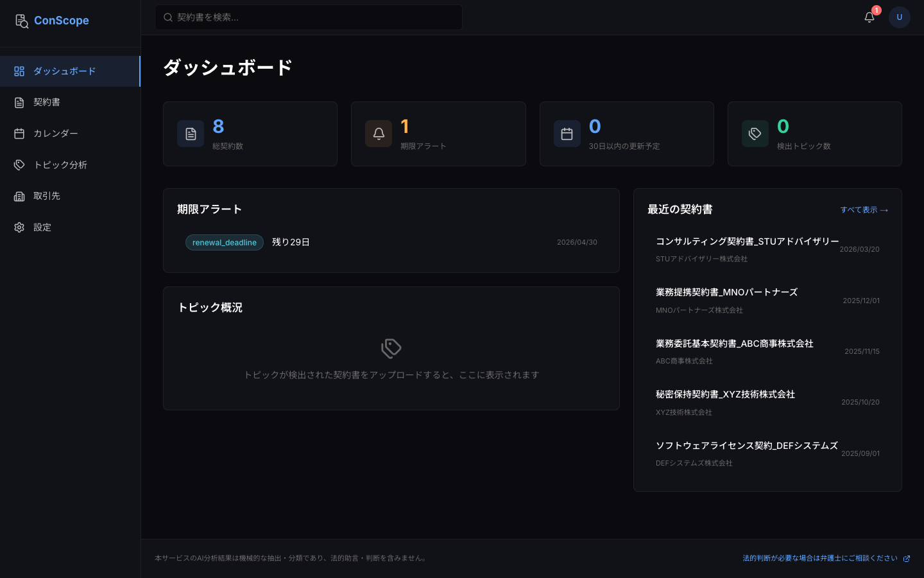Open トピック分析 from the sidebar
This screenshot has width=924, height=578.
[x=60, y=165]
